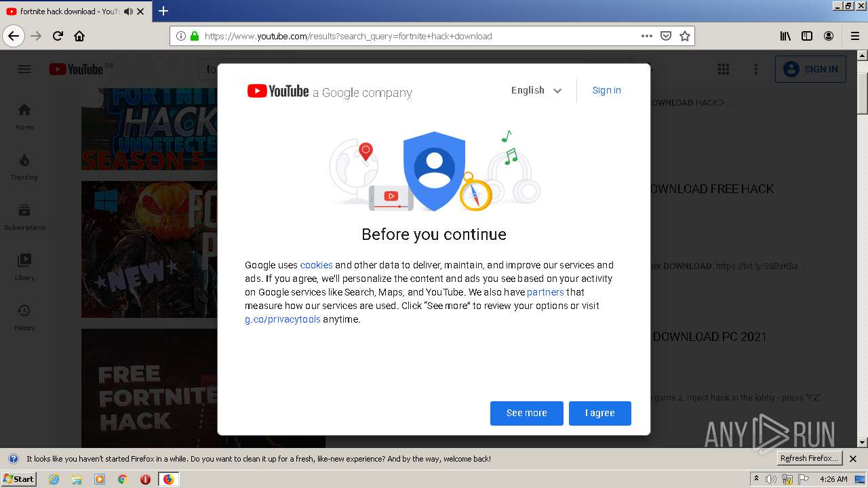Open the Fortnite Hack Season 5 thumbnail
This screenshot has width=868, height=488.
(x=149, y=129)
